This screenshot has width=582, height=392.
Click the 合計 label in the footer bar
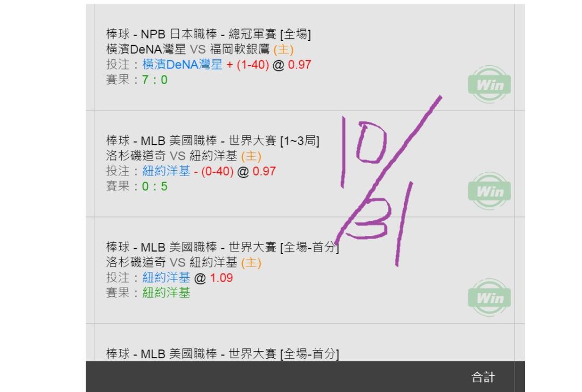point(483,377)
